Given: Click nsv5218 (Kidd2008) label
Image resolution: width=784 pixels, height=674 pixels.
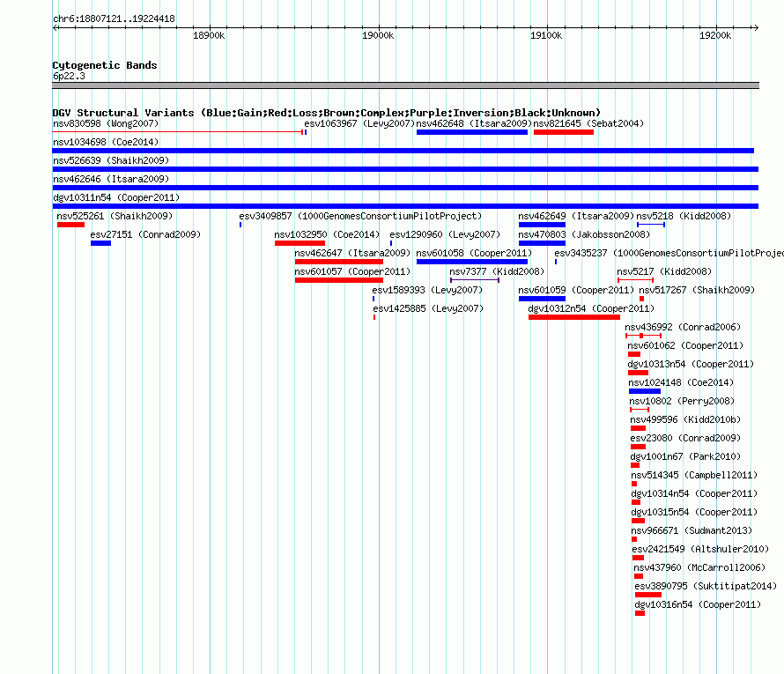Looking at the screenshot, I should click(x=684, y=216).
